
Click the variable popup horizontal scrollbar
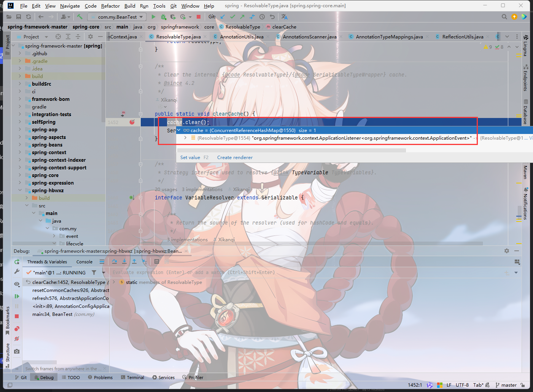291,150
